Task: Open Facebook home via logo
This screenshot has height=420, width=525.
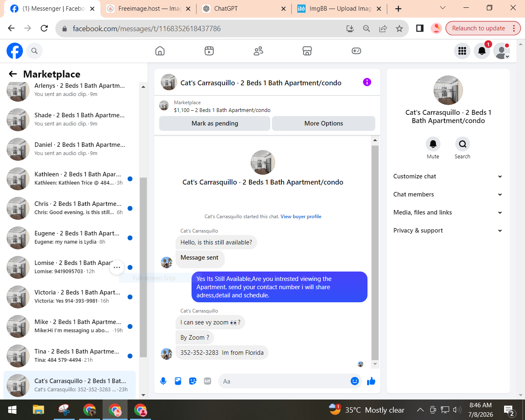Action: (15, 51)
